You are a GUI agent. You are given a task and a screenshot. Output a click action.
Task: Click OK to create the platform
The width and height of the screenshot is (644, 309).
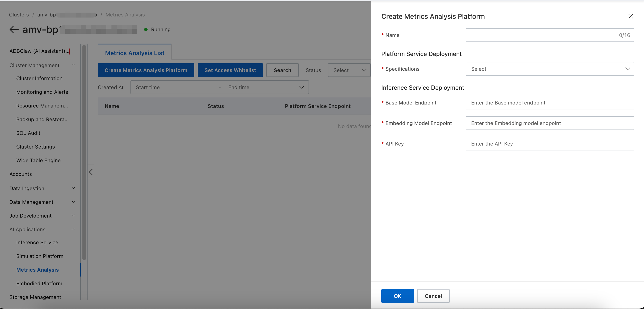pos(397,296)
